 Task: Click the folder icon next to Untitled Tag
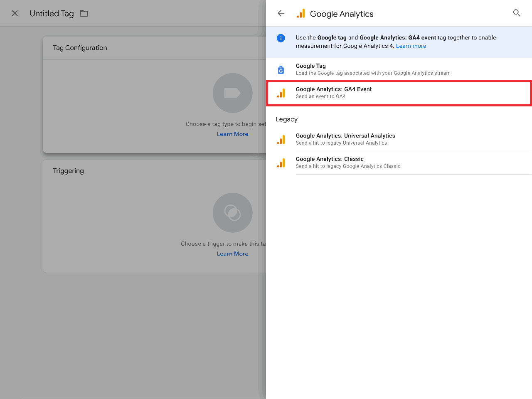point(84,13)
